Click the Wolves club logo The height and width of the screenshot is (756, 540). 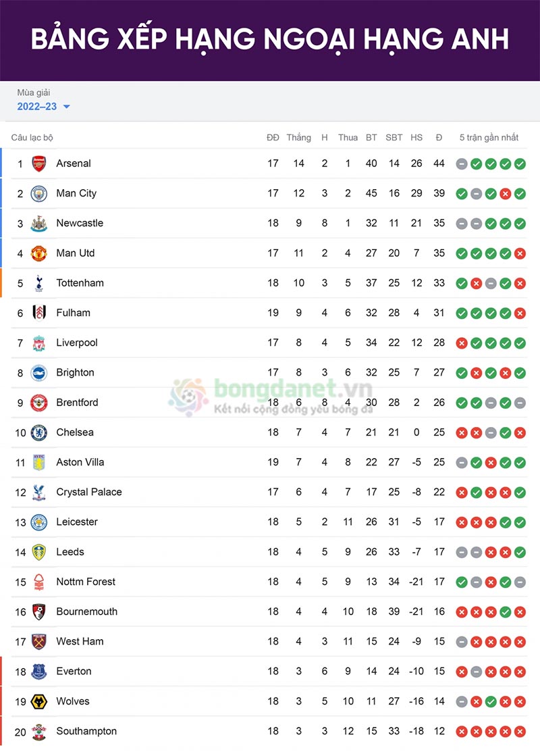pos(39,701)
